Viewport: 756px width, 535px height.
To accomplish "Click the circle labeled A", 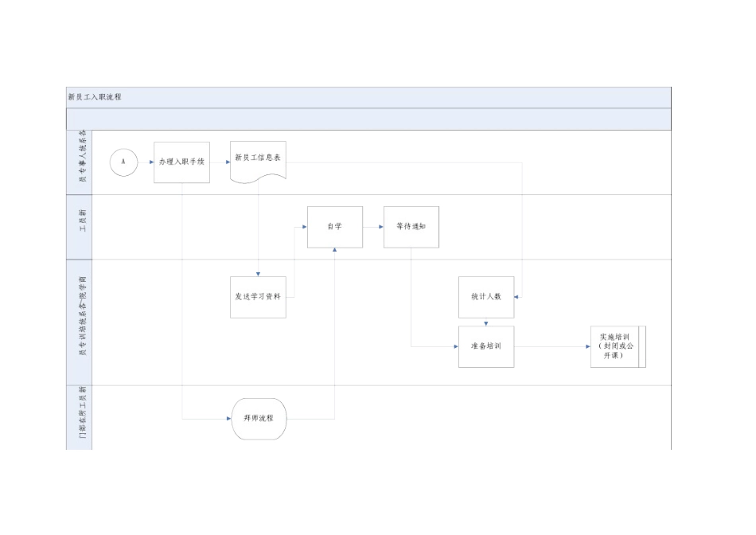I will point(123,162).
